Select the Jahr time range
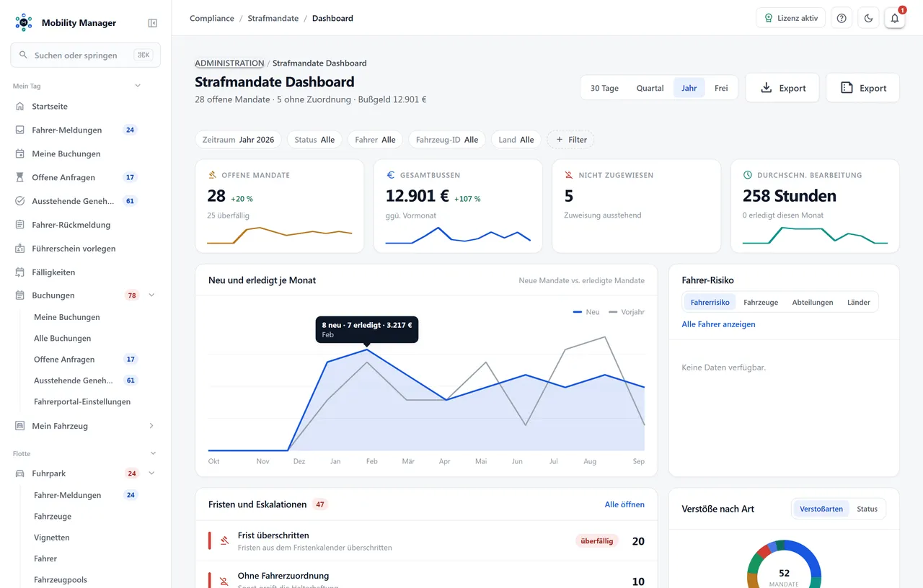Viewport: 923px width, 588px height. click(689, 88)
